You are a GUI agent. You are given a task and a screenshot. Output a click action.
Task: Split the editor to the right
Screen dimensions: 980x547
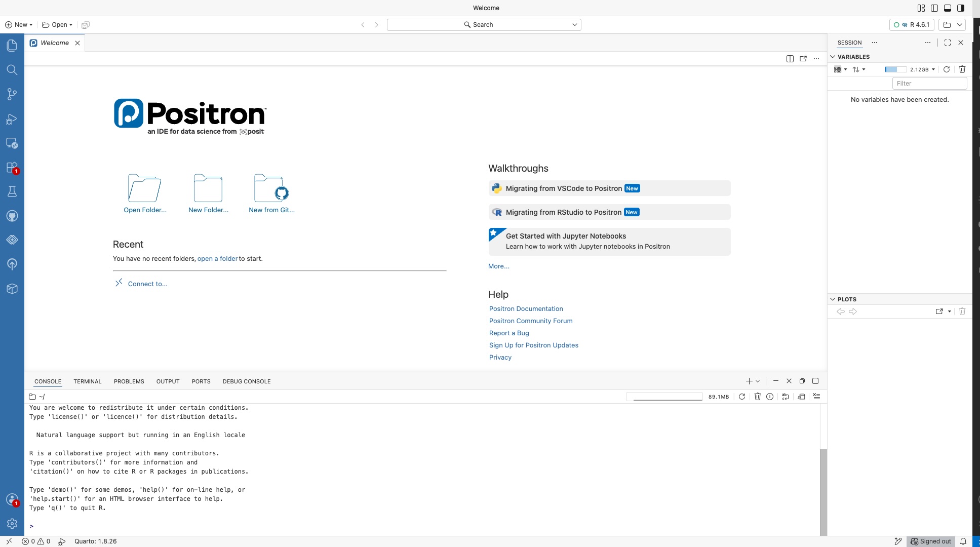790,59
